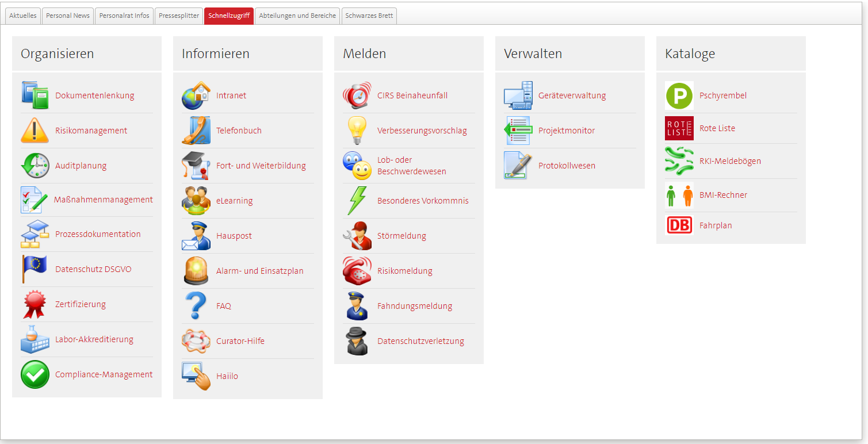This screenshot has width=868, height=444.
Task: Click the Auditplanung clock icon
Action: (35, 165)
